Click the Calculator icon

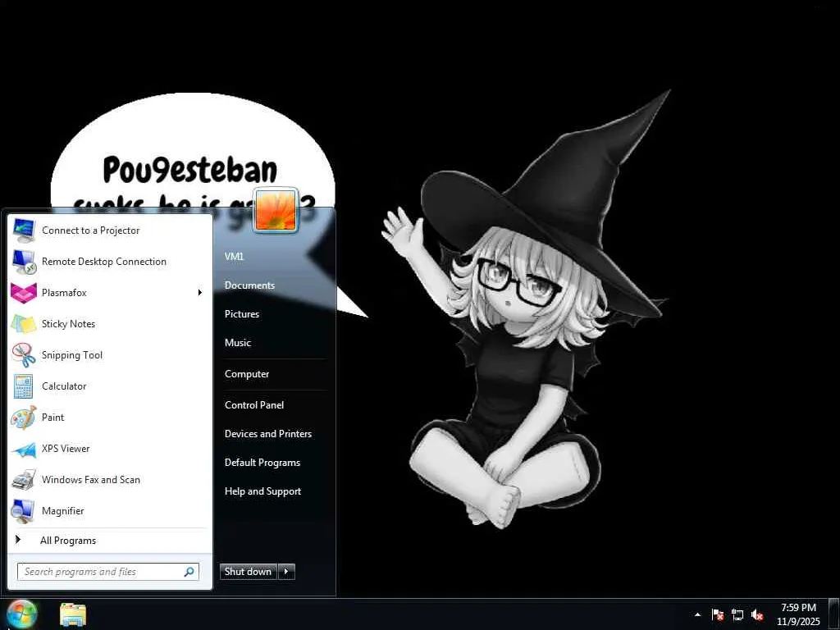click(x=24, y=386)
